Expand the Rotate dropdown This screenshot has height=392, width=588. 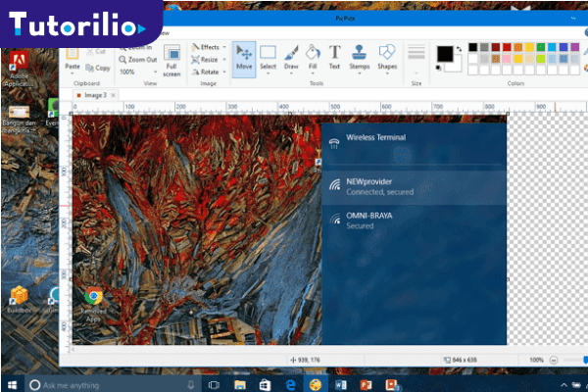coord(224,72)
